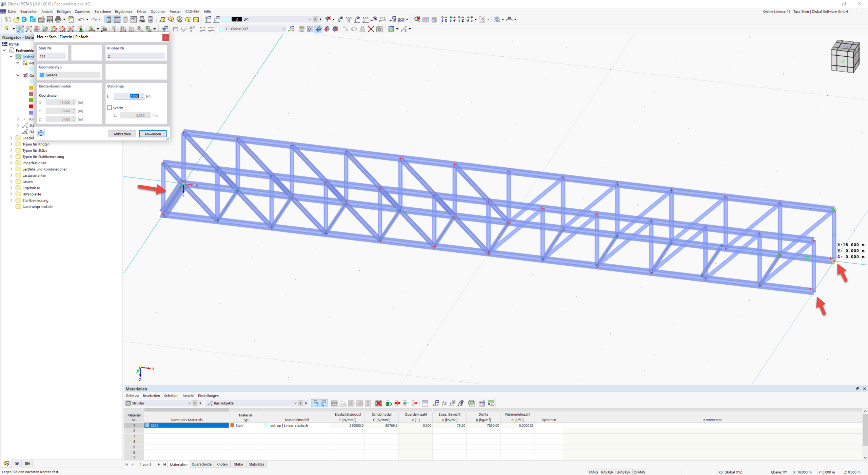Toggle the Schritt checkbox
Screen dimensions: 868x475
(x=110, y=108)
